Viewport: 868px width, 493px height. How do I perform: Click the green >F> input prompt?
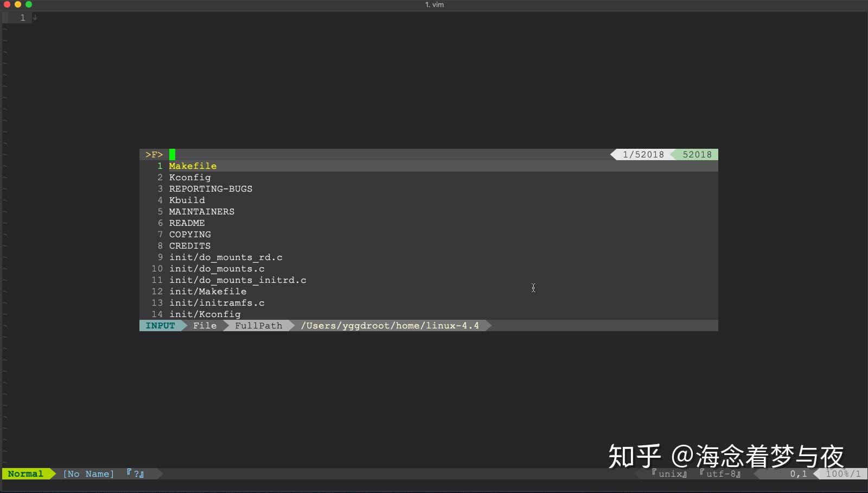[155, 154]
